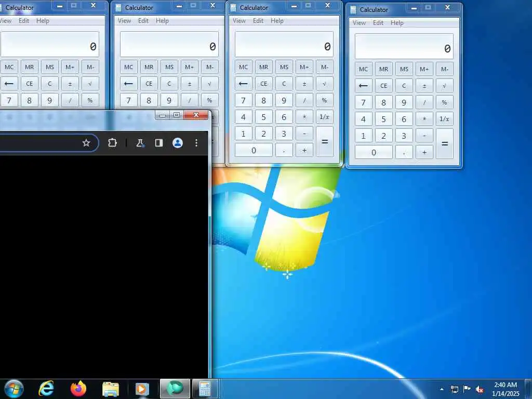This screenshot has width=532, height=399.
Task: Click 1/x key in rightmost Calculator
Action: pyautogui.click(x=445, y=119)
